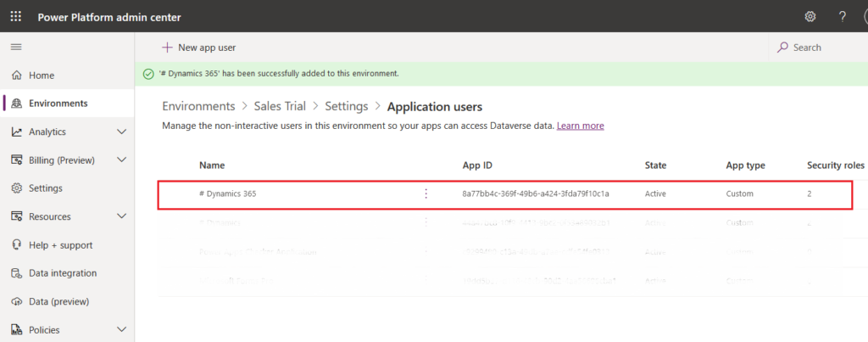
Task: Click into the Search field
Action: click(x=818, y=48)
